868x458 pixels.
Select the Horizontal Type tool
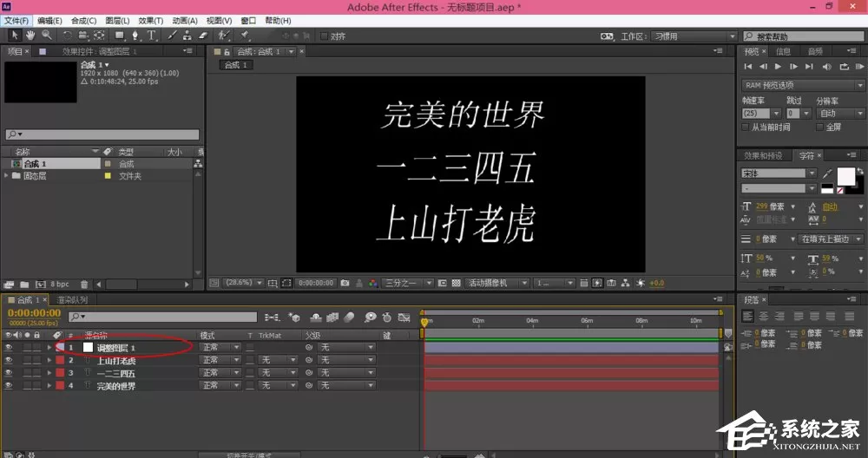151,36
